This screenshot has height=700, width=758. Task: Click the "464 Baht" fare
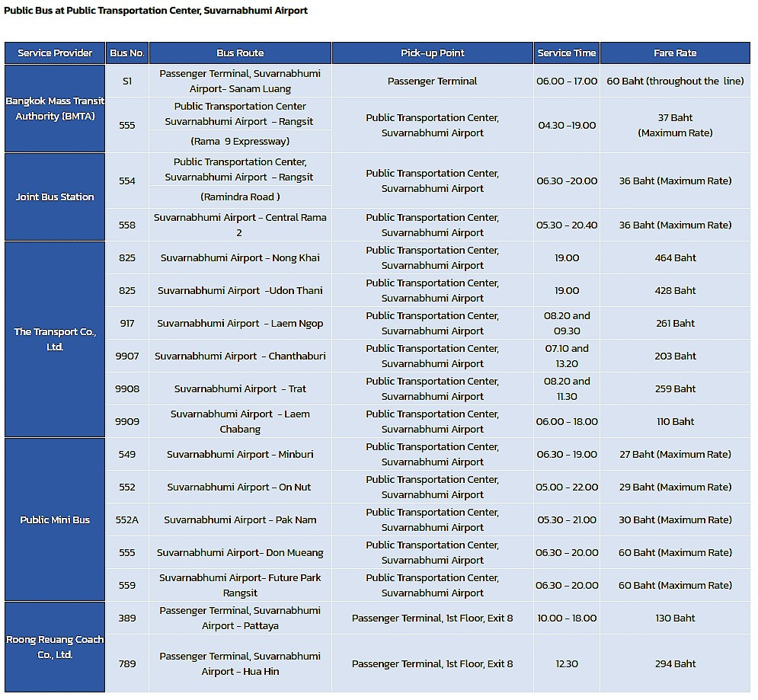click(x=675, y=258)
